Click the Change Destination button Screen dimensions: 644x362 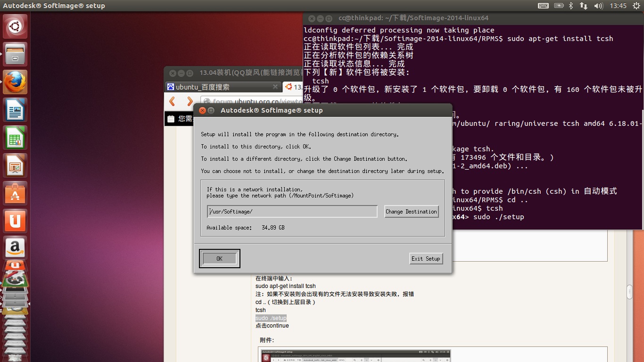tap(411, 212)
